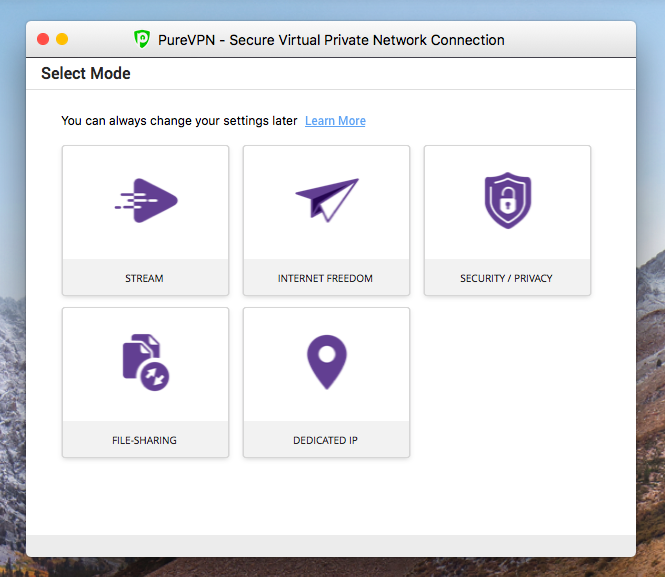The width and height of the screenshot is (665, 577).
Task: Close the PureVPN window with red button
Action: [x=43, y=39]
